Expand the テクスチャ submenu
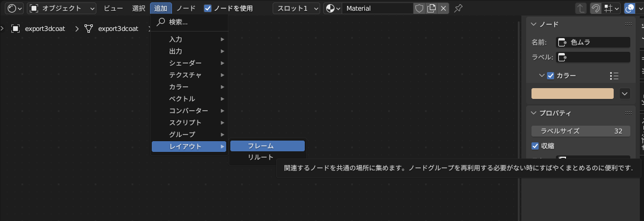The width and height of the screenshot is (644, 221). tap(189, 75)
